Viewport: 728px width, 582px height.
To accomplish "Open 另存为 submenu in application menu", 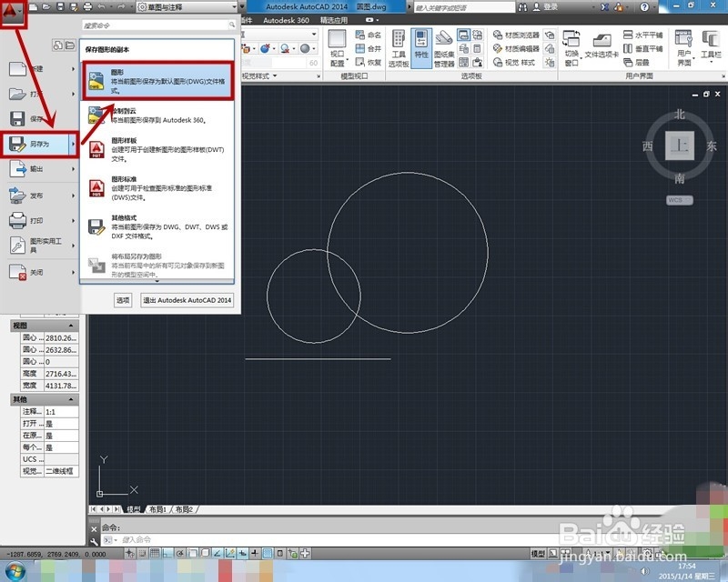I will (x=39, y=145).
